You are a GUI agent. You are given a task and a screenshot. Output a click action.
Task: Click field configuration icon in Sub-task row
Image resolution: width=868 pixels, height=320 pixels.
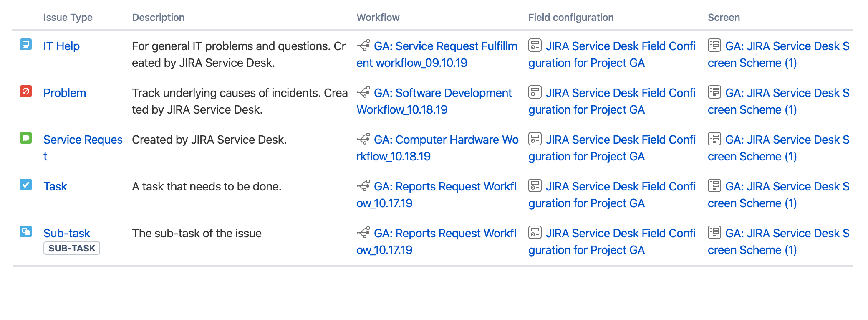[x=535, y=232]
